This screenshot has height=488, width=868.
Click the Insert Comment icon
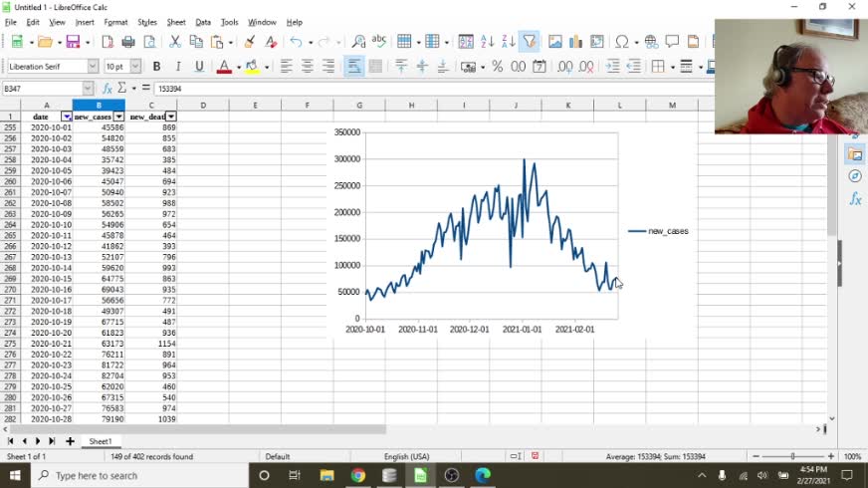[x=672, y=42]
